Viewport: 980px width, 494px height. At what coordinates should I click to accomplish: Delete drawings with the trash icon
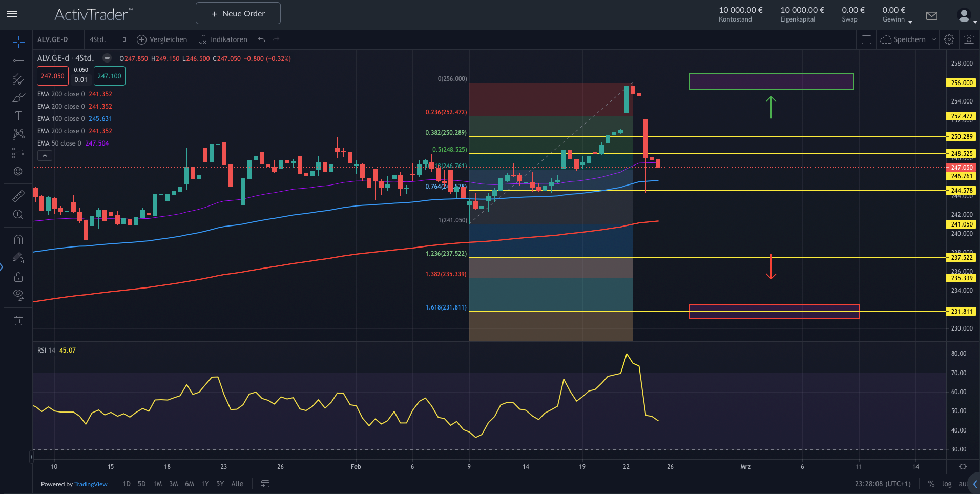(18, 321)
